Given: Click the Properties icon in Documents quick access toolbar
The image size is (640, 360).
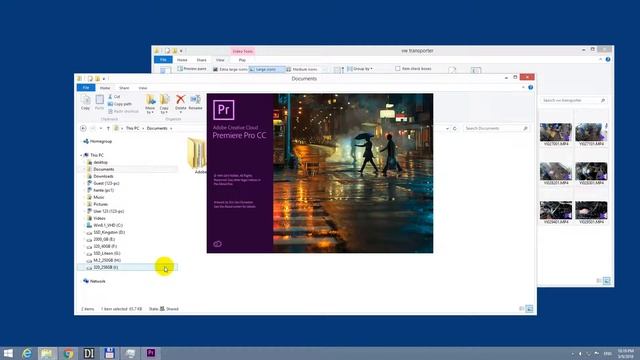Looking at the screenshot, I should pos(90,78).
